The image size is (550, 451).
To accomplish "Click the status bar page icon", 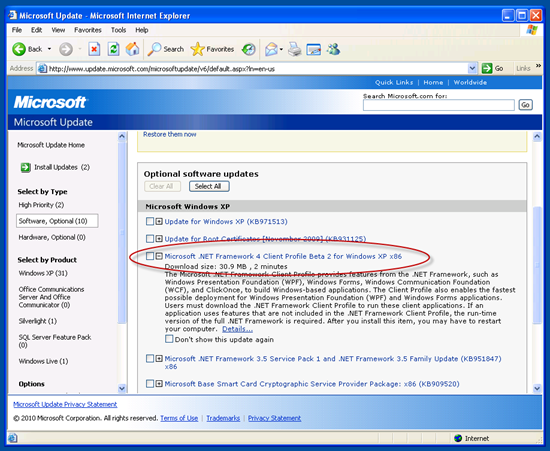I will point(12,438).
